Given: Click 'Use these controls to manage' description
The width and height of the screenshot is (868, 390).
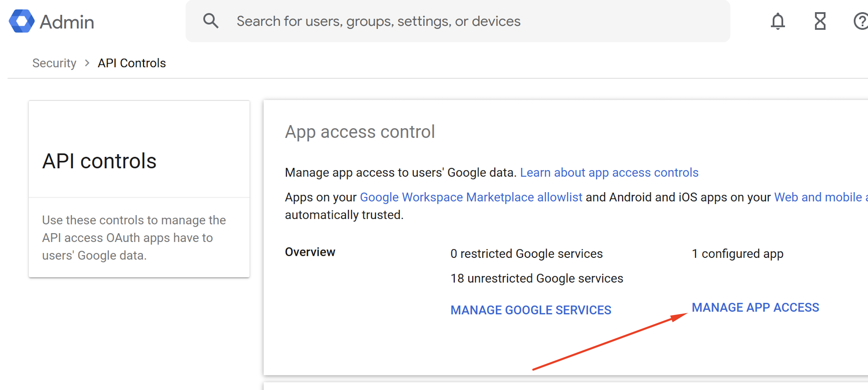Looking at the screenshot, I should tap(134, 237).
